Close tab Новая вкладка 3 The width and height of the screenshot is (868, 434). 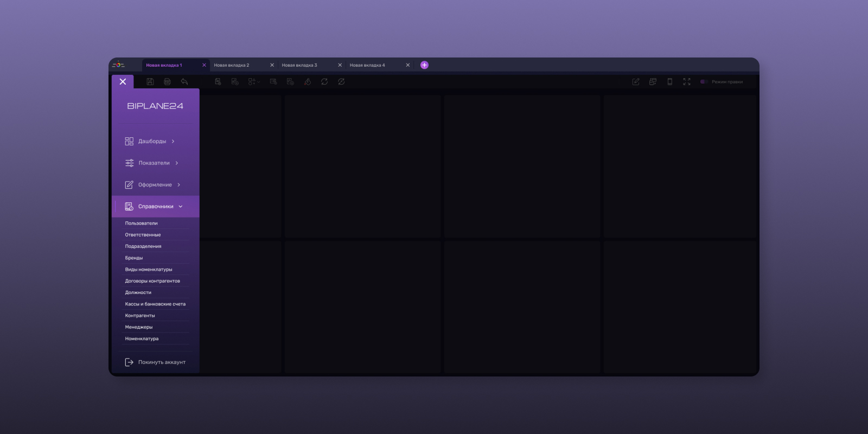click(x=340, y=65)
